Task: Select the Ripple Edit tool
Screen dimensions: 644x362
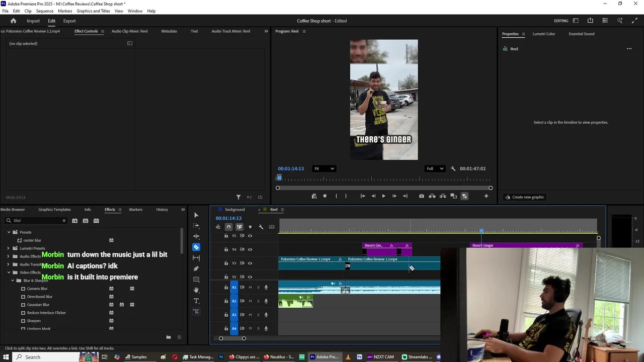Action: click(196, 236)
